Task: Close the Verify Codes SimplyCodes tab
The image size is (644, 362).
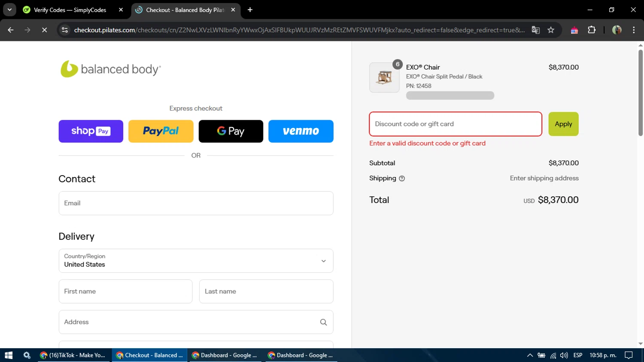Action: tap(121, 10)
